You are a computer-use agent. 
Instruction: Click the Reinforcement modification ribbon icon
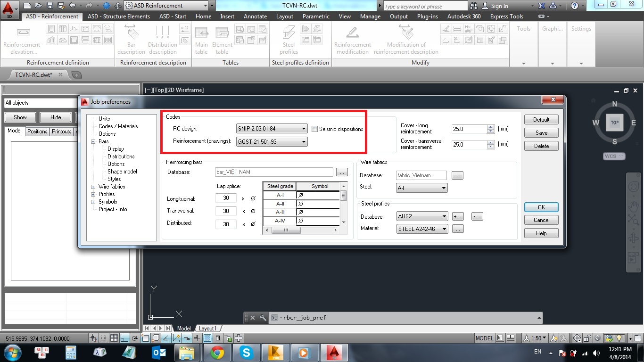pyautogui.click(x=353, y=40)
